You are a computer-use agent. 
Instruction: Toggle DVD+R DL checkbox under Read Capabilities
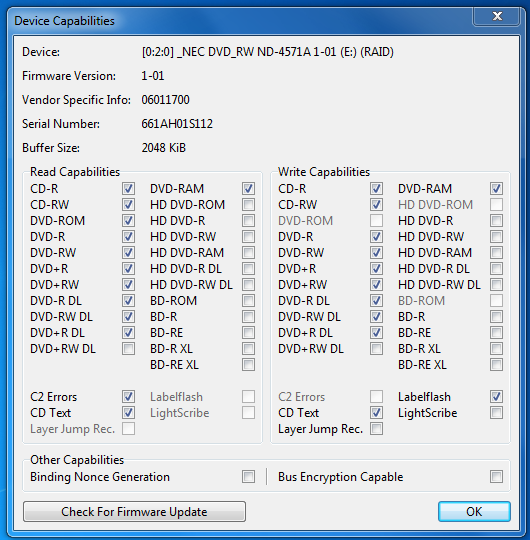(128, 333)
